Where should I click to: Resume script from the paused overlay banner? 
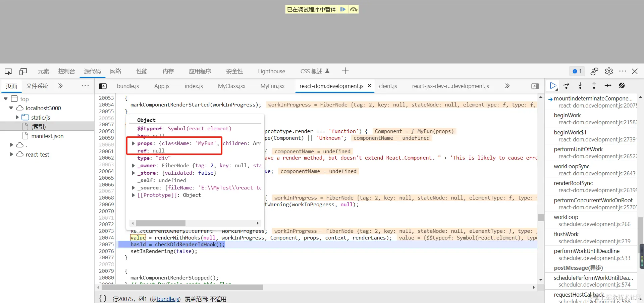(x=343, y=9)
